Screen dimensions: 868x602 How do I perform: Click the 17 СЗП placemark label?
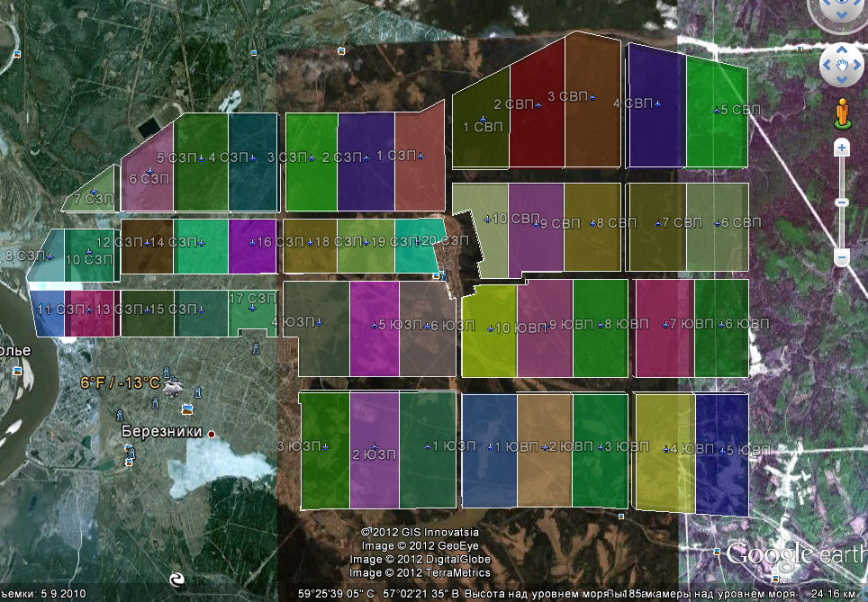pyautogui.click(x=251, y=299)
